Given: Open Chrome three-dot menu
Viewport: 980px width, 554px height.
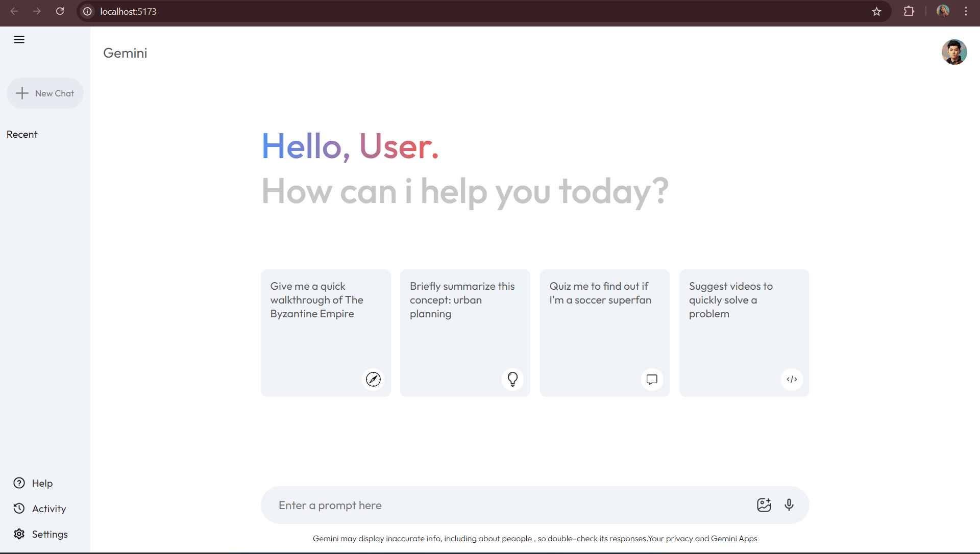Looking at the screenshot, I should pos(966,11).
